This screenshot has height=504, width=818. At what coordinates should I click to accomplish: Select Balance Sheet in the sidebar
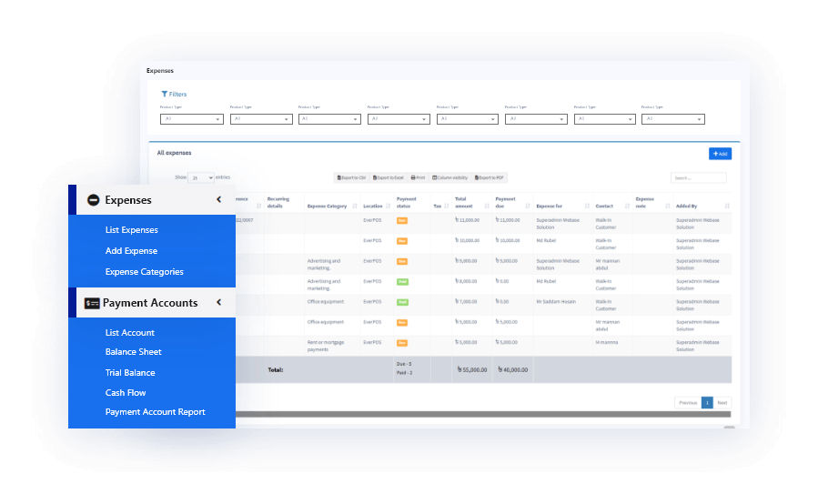(133, 352)
